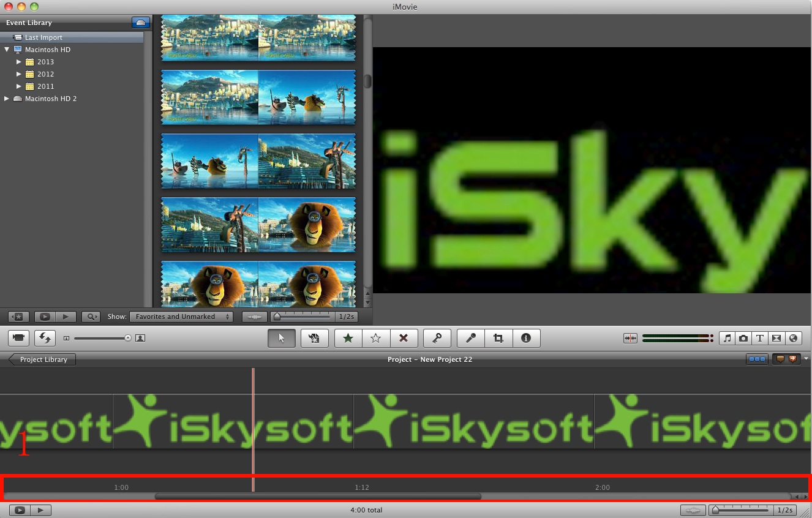Switch project to single-row timeline view
This screenshot has width=812, height=518.
tap(757, 359)
